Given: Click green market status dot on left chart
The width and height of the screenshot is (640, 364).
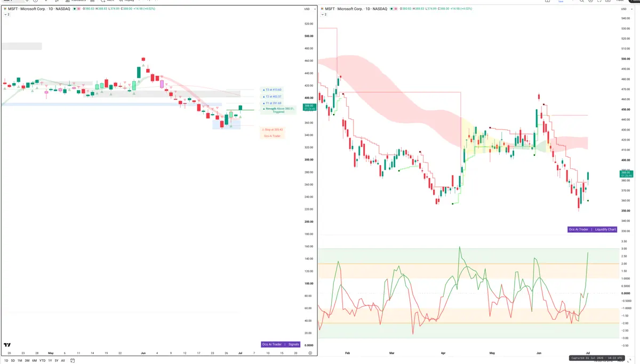Looking at the screenshot, I should coord(75,9).
